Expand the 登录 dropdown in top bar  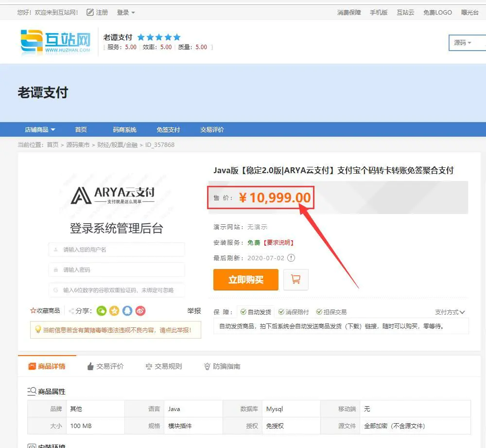point(126,13)
